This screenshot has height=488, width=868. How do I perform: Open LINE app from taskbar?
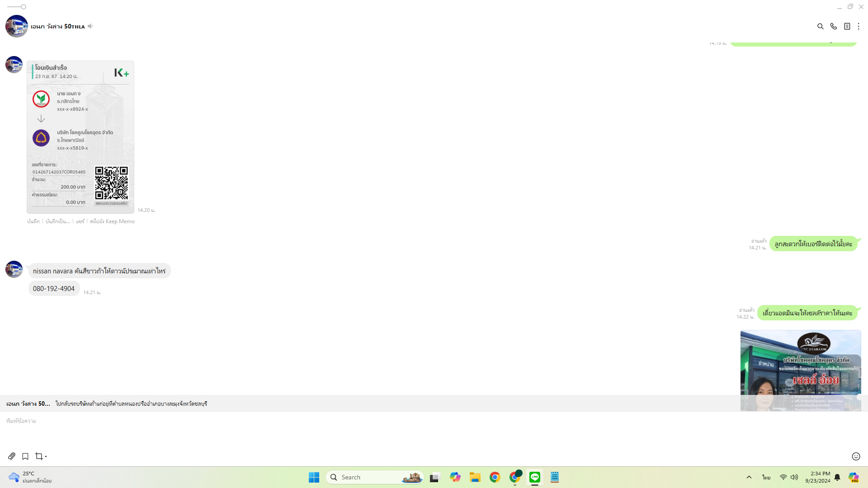coord(535,477)
